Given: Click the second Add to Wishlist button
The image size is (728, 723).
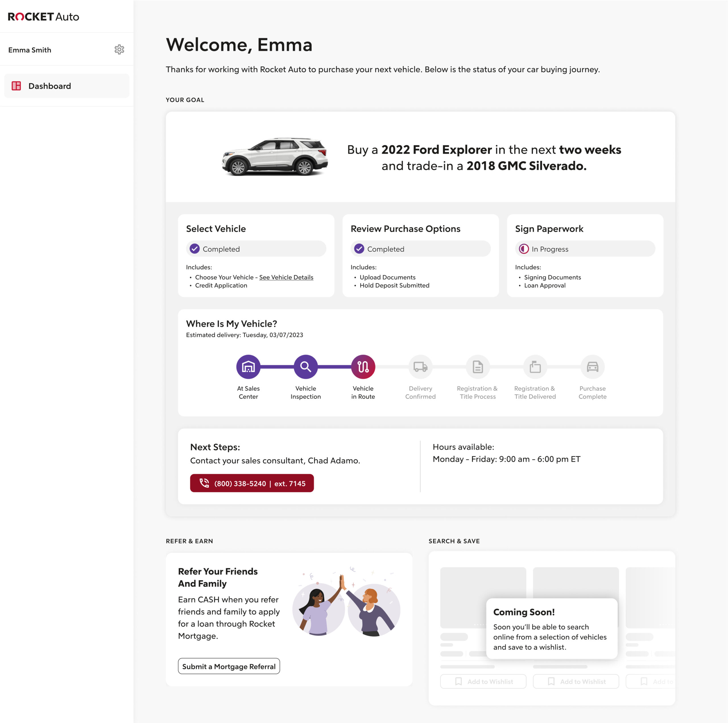Looking at the screenshot, I should pyautogui.click(x=576, y=681).
